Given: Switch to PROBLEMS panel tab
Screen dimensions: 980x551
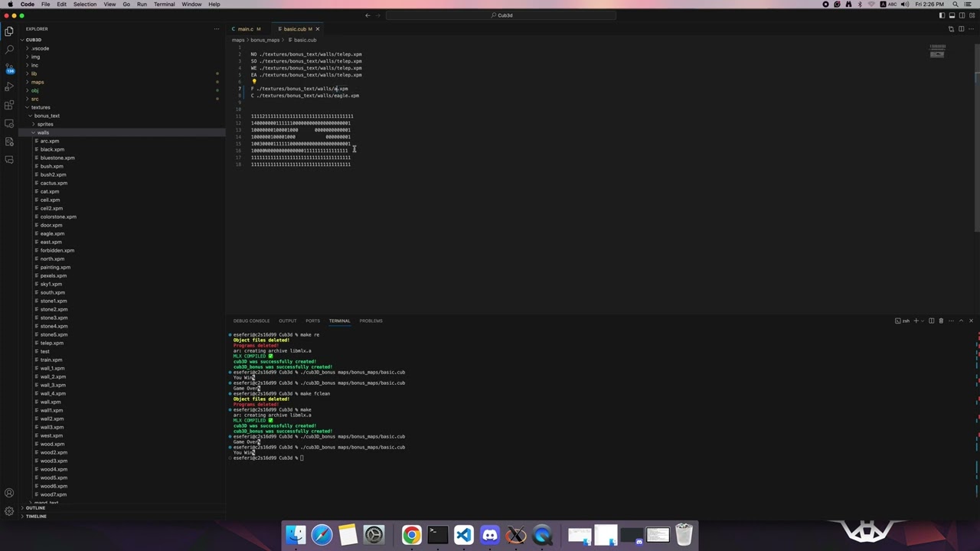Looking at the screenshot, I should pos(371,321).
